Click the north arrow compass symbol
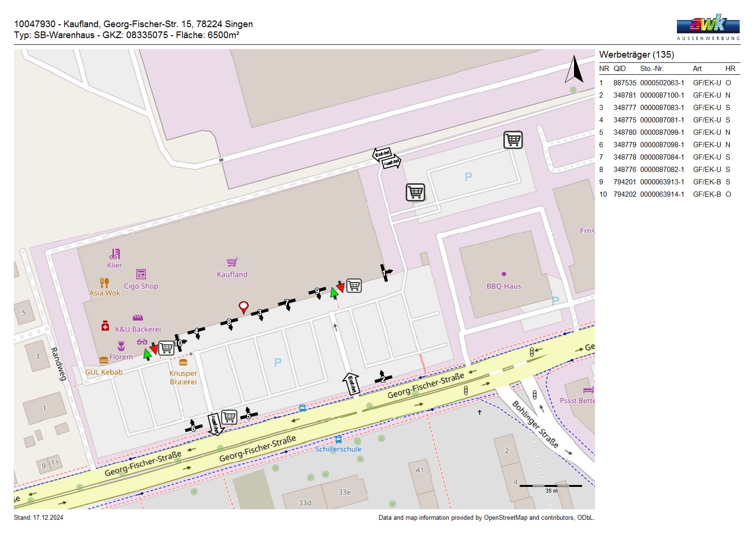This screenshot has width=756, height=535. point(574,70)
